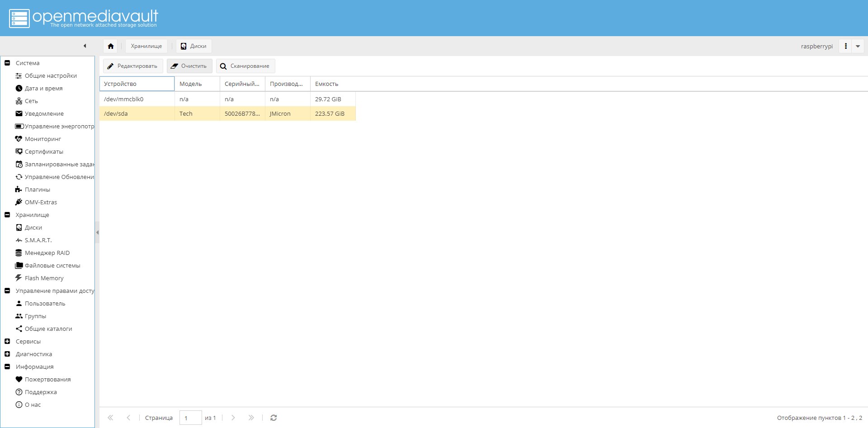868x428 pixels.
Task: Expand the Сервисы tree section
Action: [x=7, y=341]
